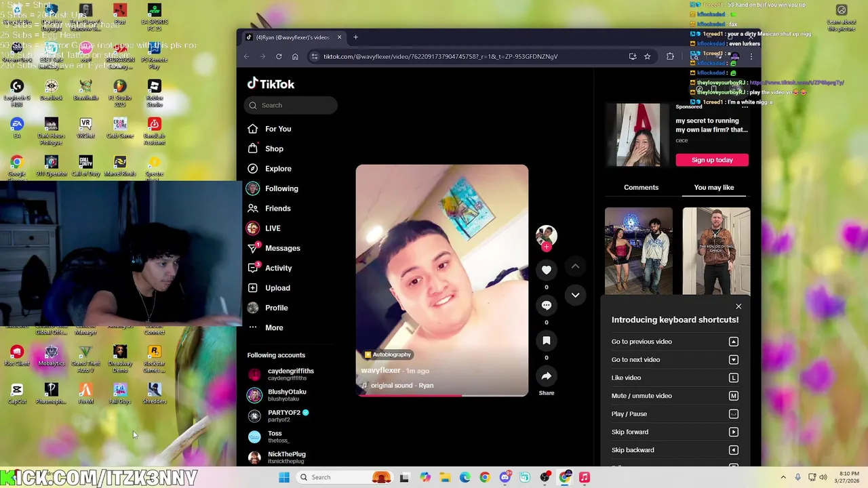Go to previous video with up chevron
This screenshot has height=488, width=868.
575,266
